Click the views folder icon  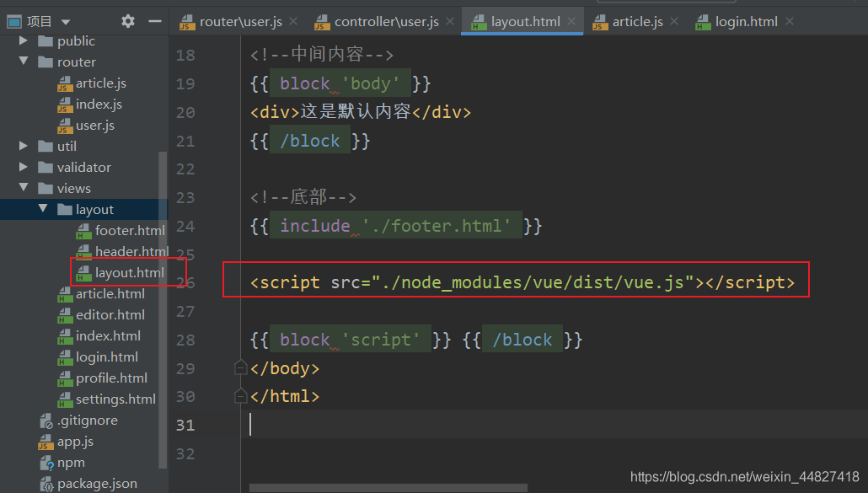point(46,188)
